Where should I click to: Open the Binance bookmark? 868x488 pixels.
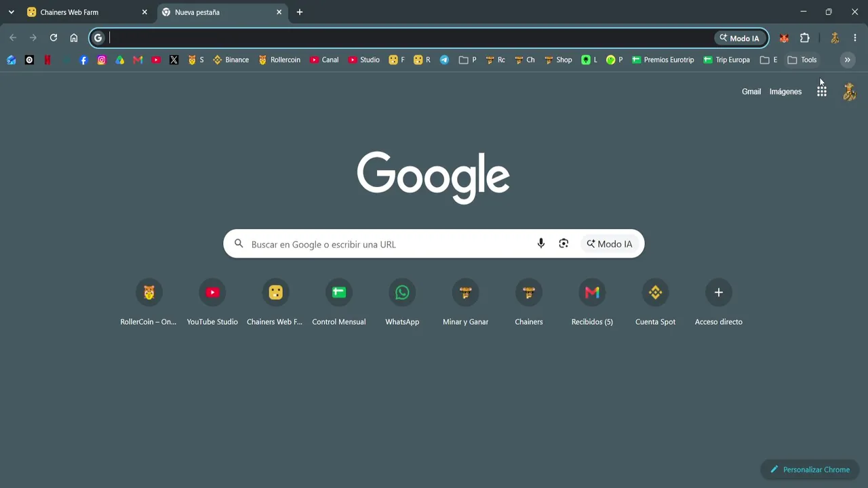231,60
